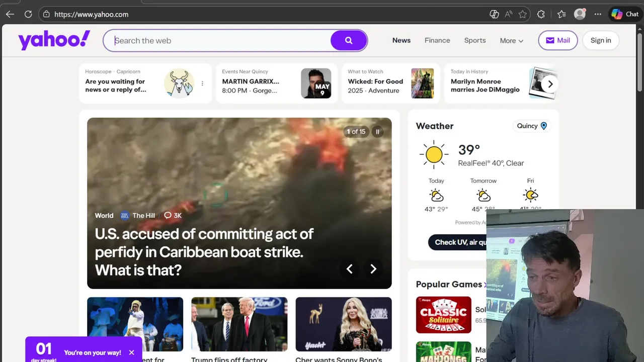The height and width of the screenshot is (362, 644).
Task: Pause the headline slideshow
Action: (377, 132)
